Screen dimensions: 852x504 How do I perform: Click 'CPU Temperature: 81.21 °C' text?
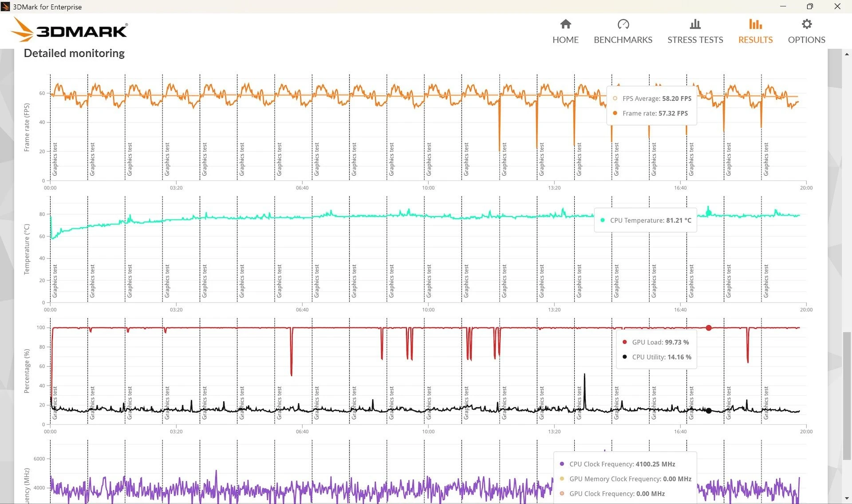click(651, 220)
